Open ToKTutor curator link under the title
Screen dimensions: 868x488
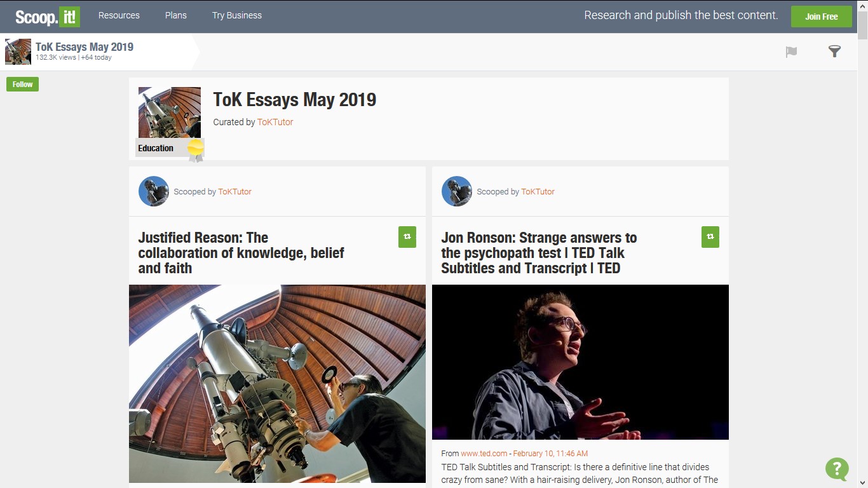[x=275, y=122]
